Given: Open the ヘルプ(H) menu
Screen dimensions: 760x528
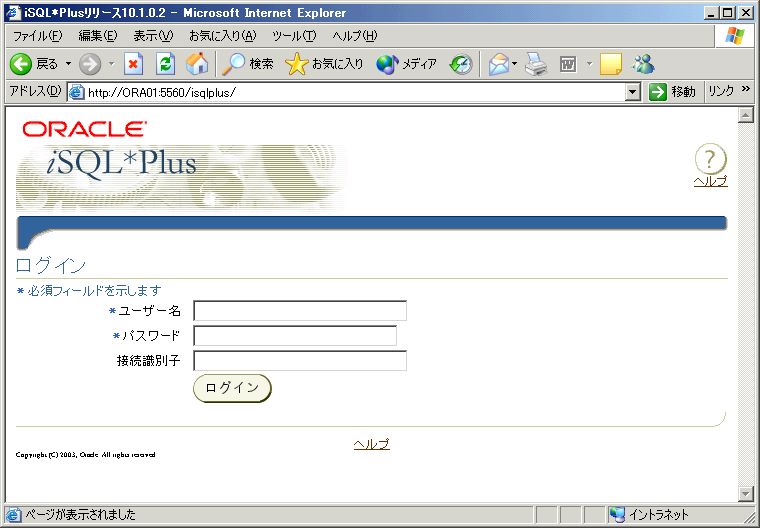Looking at the screenshot, I should [355, 36].
